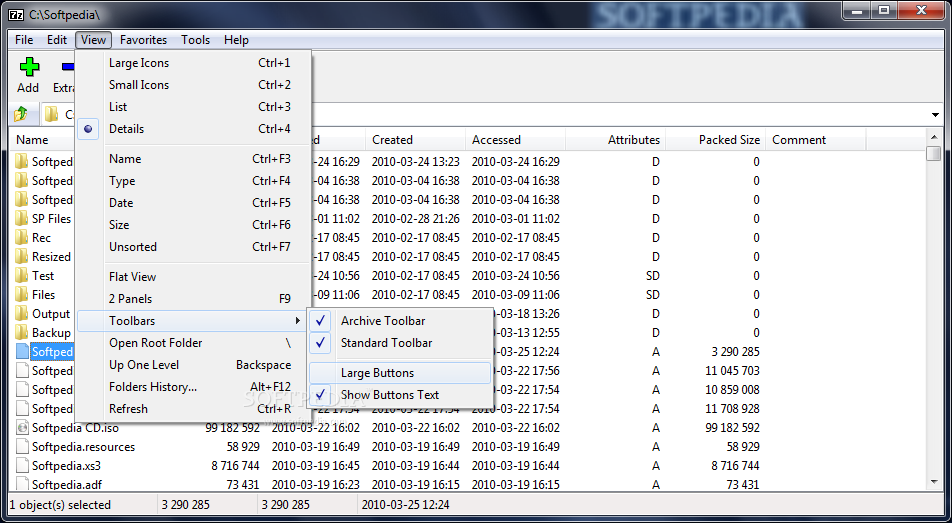The image size is (952, 523).
Task: Open the Tools menu
Action: point(196,40)
